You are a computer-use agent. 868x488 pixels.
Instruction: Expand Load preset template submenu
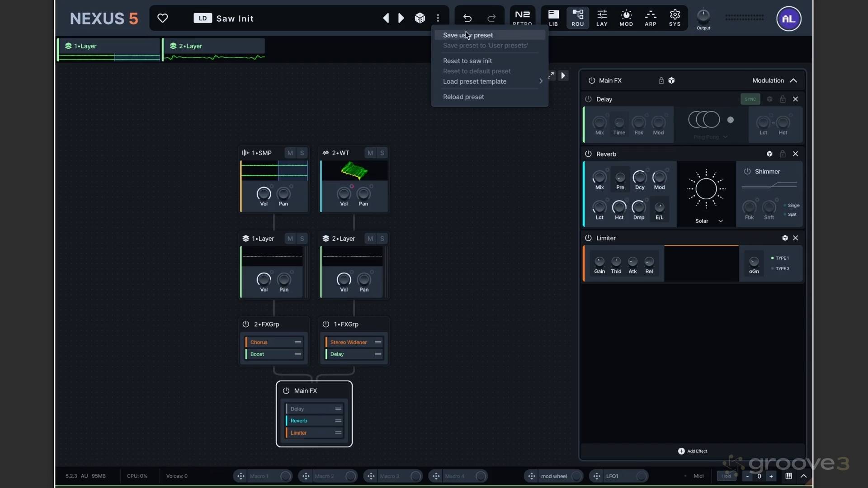coord(490,81)
